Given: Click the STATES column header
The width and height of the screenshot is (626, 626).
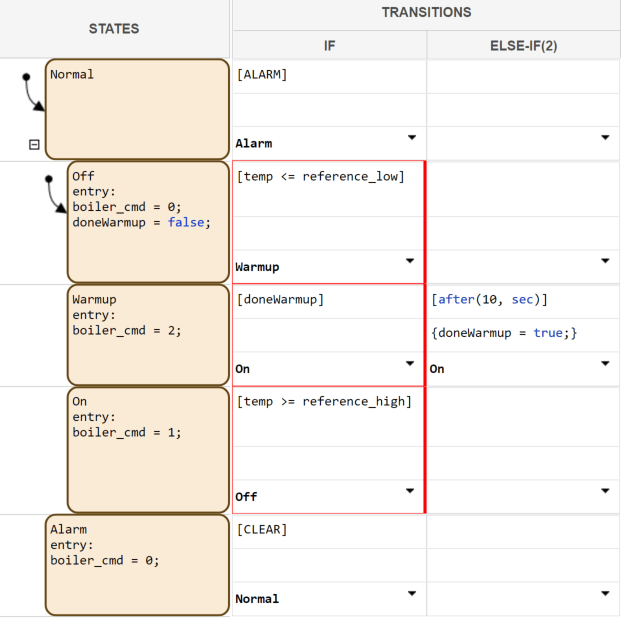Looking at the screenshot, I should 114,29.
